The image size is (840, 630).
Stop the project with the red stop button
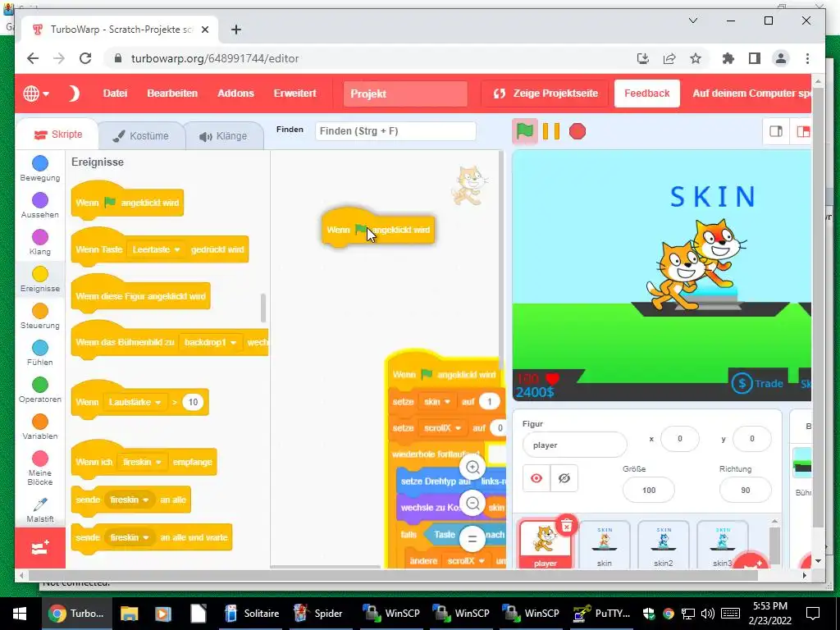point(577,131)
